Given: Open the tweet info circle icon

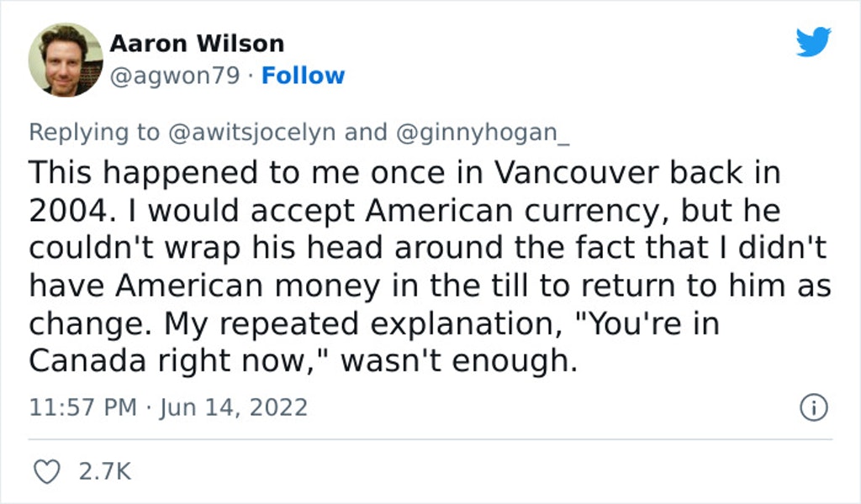Looking at the screenshot, I should (814, 407).
